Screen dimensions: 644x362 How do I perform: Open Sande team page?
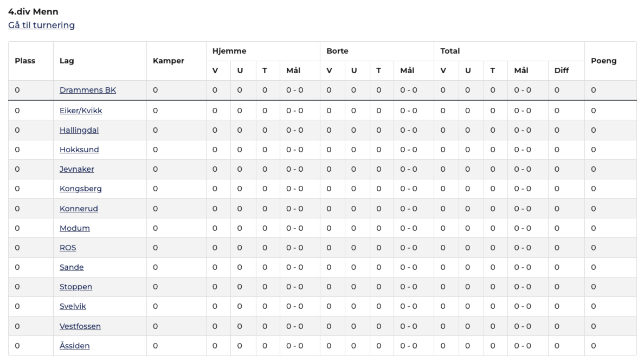72,267
